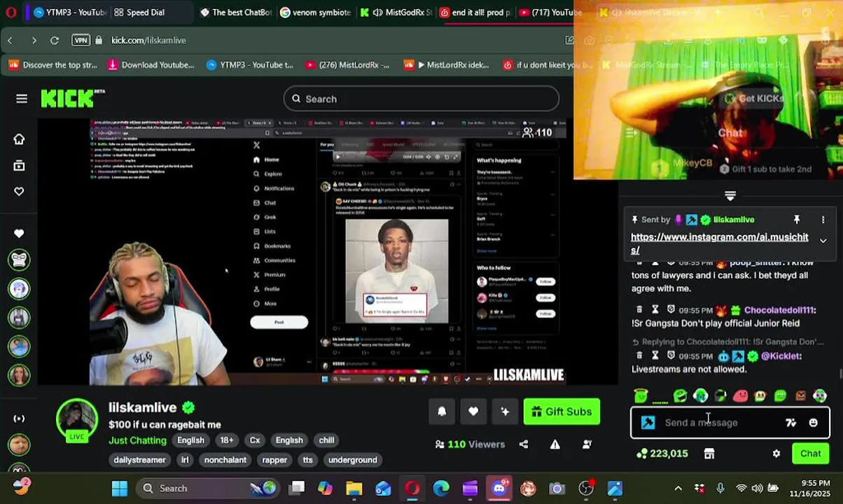This screenshot has height=504, width=843.
Task: Follow the channel with the heart button
Action: pos(473,412)
